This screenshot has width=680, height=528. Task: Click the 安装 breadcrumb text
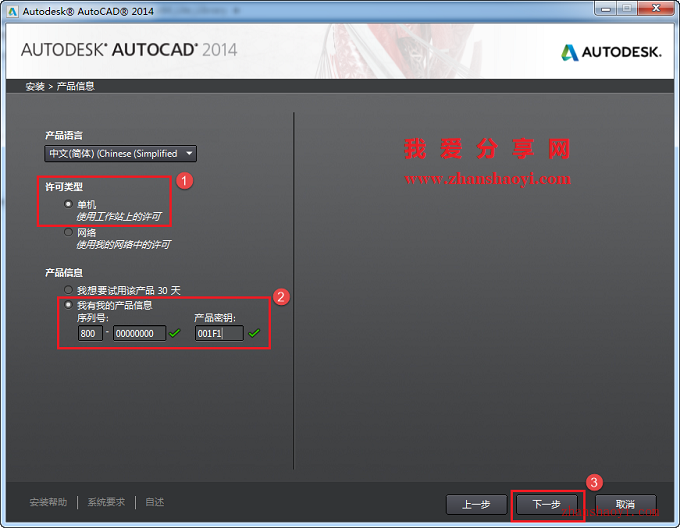(x=35, y=86)
